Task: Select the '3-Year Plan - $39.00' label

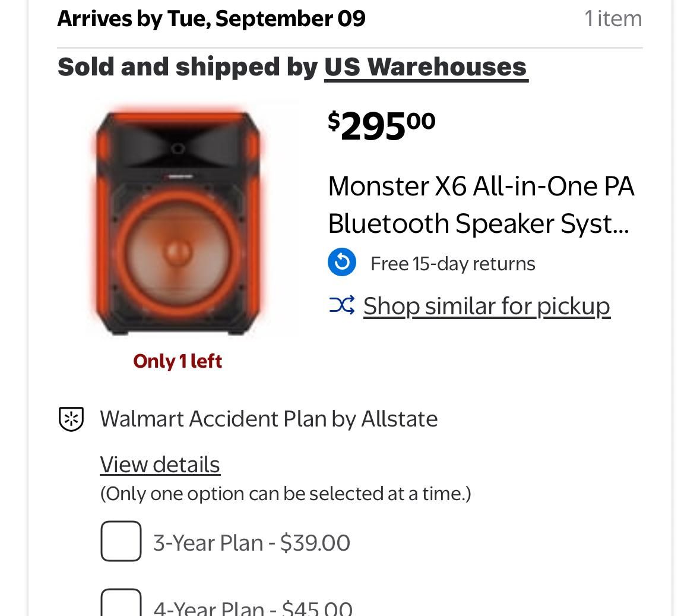Action: (252, 543)
